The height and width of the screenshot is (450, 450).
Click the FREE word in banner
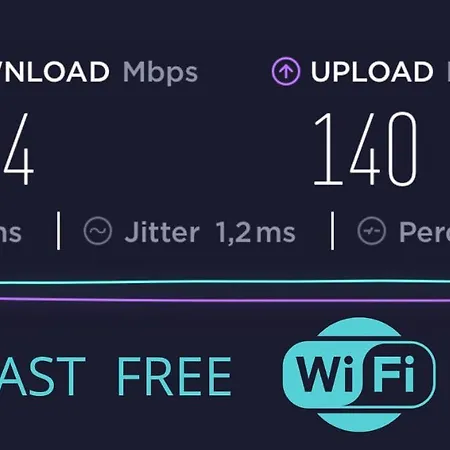(174, 376)
